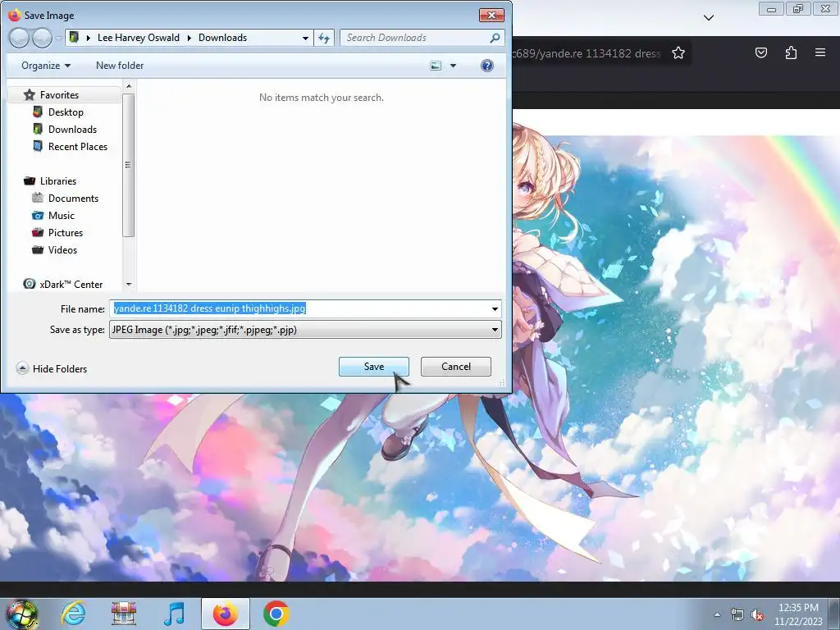Open the Music library

click(x=61, y=216)
